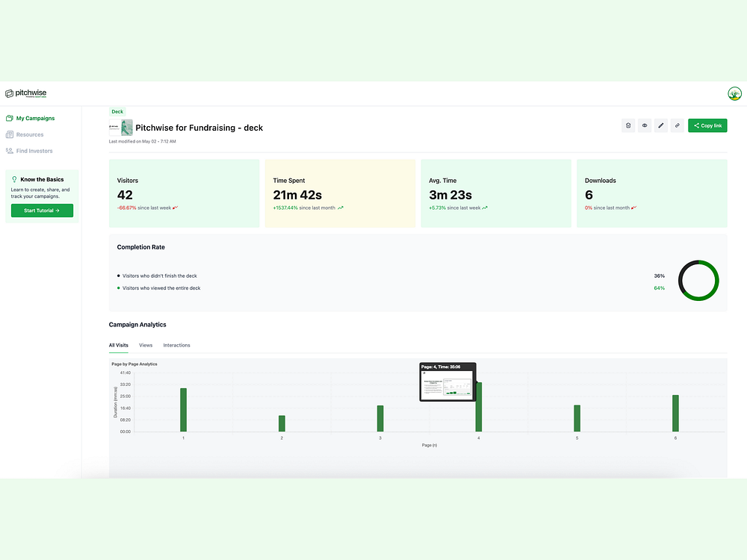The width and height of the screenshot is (747, 560).
Task: Click the 64% completion value
Action: pyautogui.click(x=659, y=288)
